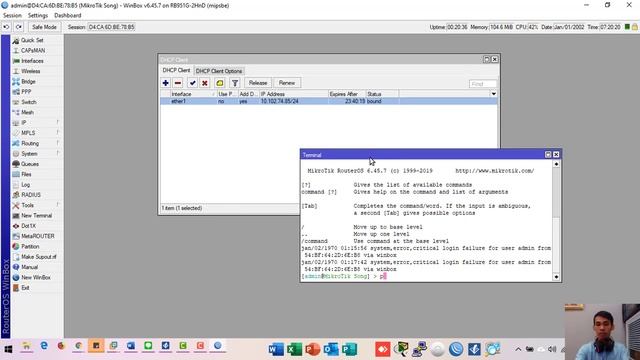Sort by Expires After column
The image size is (640, 360).
347,94
